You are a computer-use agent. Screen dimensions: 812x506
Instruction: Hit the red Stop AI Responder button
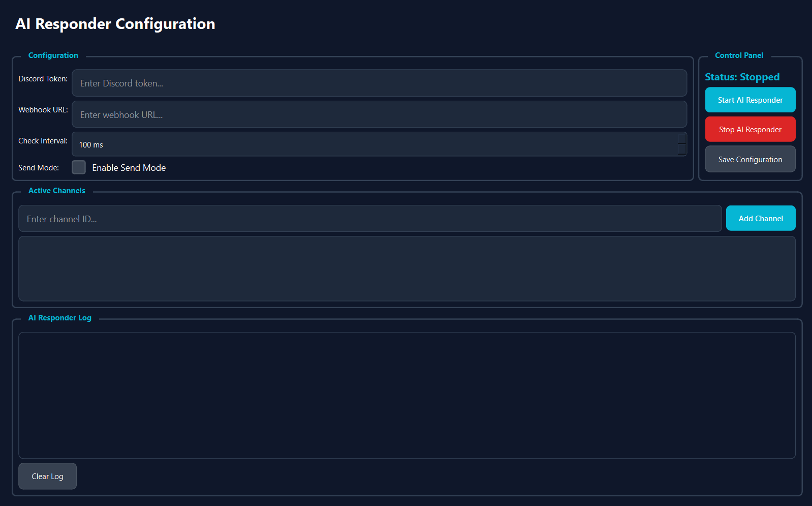tap(750, 130)
